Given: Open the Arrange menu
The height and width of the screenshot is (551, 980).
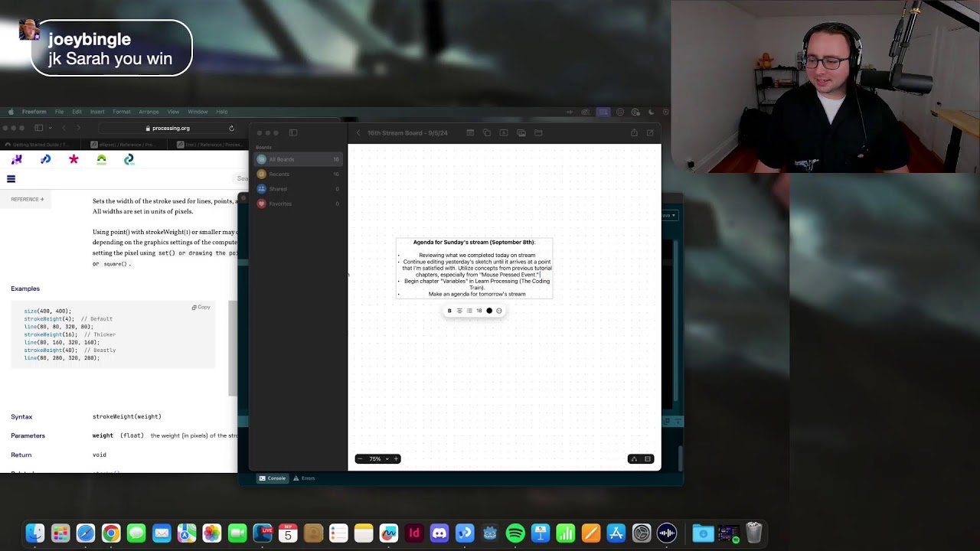Looking at the screenshot, I should (149, 112).
